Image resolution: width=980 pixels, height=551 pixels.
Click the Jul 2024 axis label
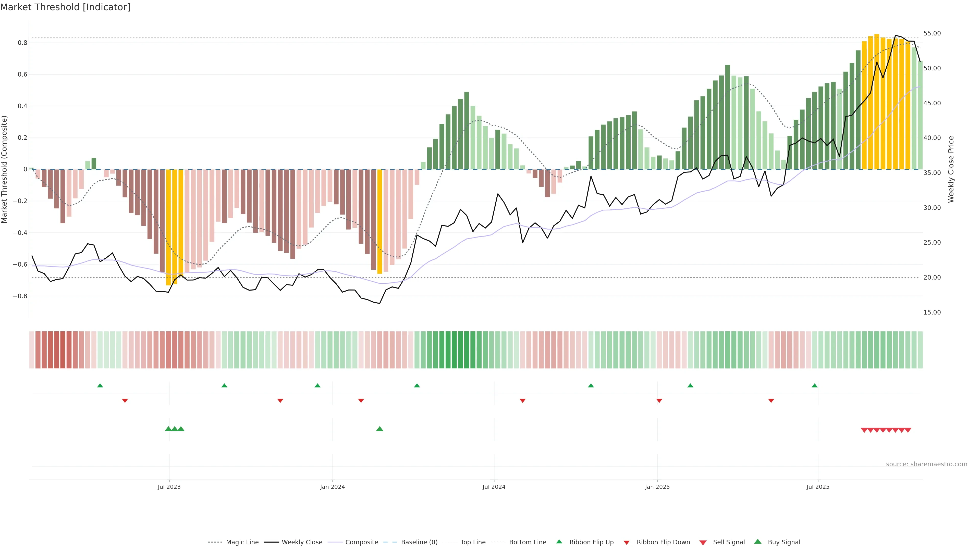coord(494,487)
